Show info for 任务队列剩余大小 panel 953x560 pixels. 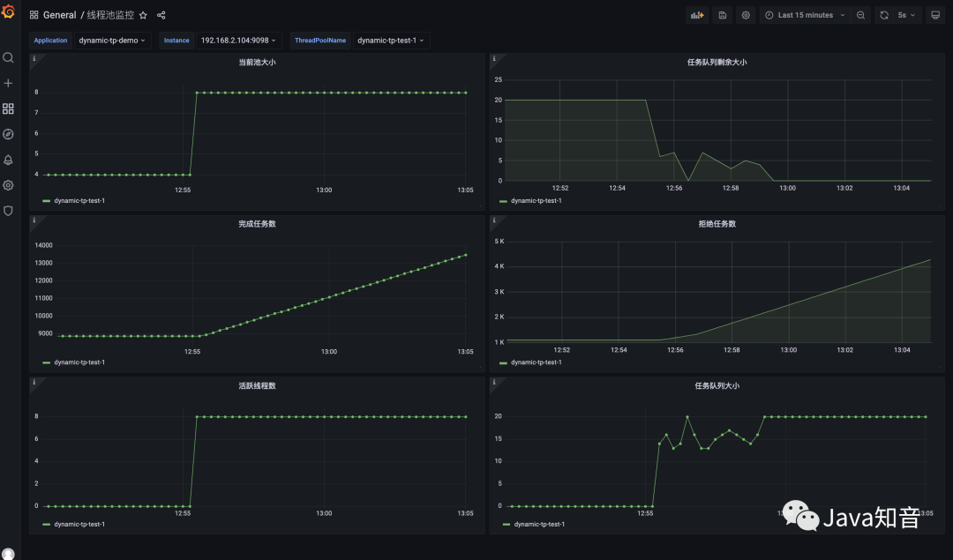tap(493, 59)
